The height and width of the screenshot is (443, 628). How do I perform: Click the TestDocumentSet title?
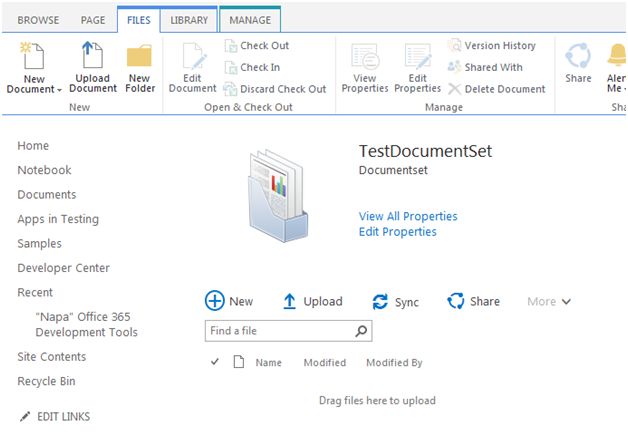425,151
